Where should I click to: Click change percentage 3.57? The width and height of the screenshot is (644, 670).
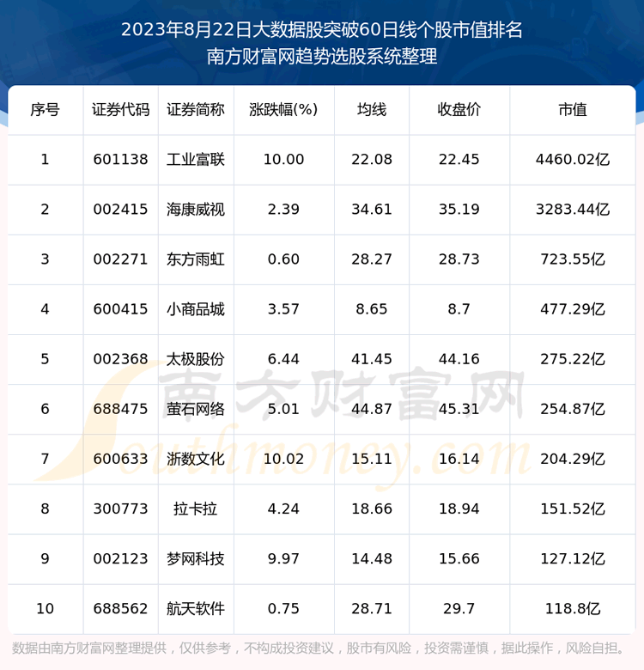[283, 309]
